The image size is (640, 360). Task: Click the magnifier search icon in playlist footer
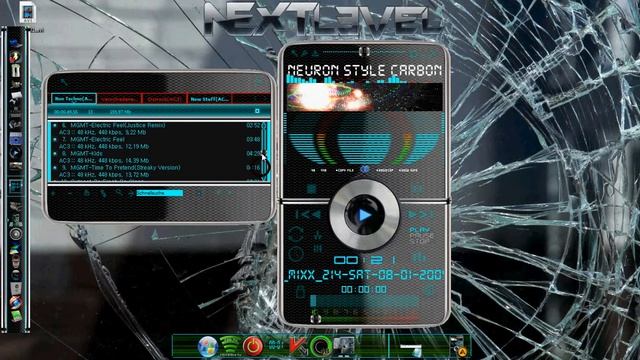[x=118, y=193]
